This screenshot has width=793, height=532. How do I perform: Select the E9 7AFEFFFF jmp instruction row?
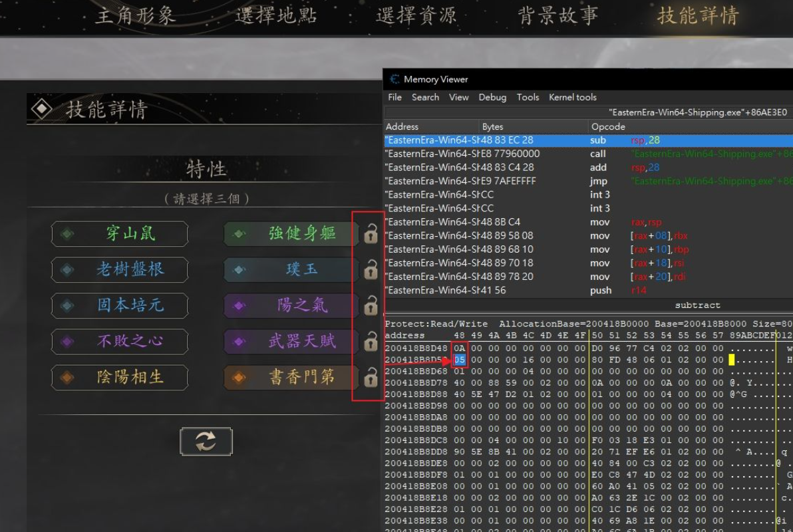click(588, 181)
